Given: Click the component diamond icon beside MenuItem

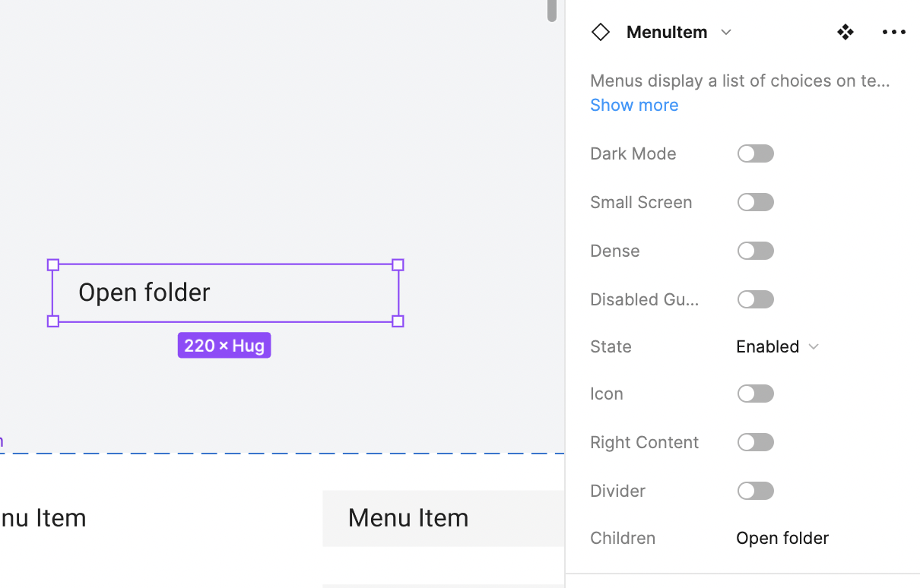Looking at the screenshot, I should (x=601, y=32).
